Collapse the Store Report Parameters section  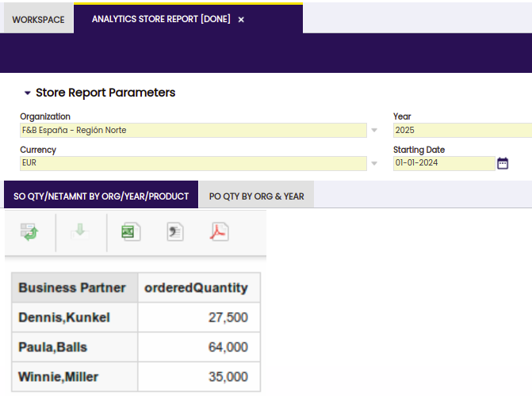point(28,93)
